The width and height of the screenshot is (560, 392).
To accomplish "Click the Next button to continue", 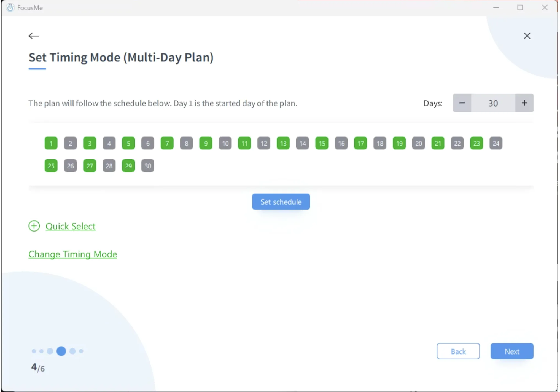I will (512, 351).
